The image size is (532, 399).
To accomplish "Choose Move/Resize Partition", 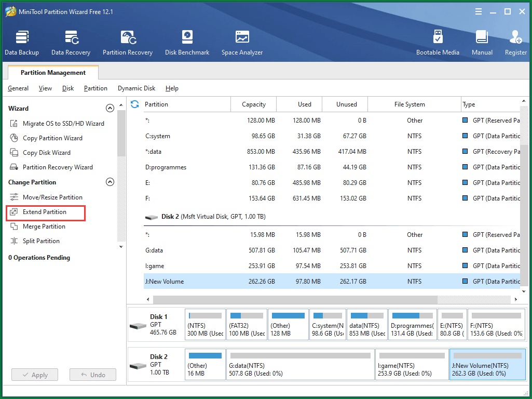I will coord(46,197).
